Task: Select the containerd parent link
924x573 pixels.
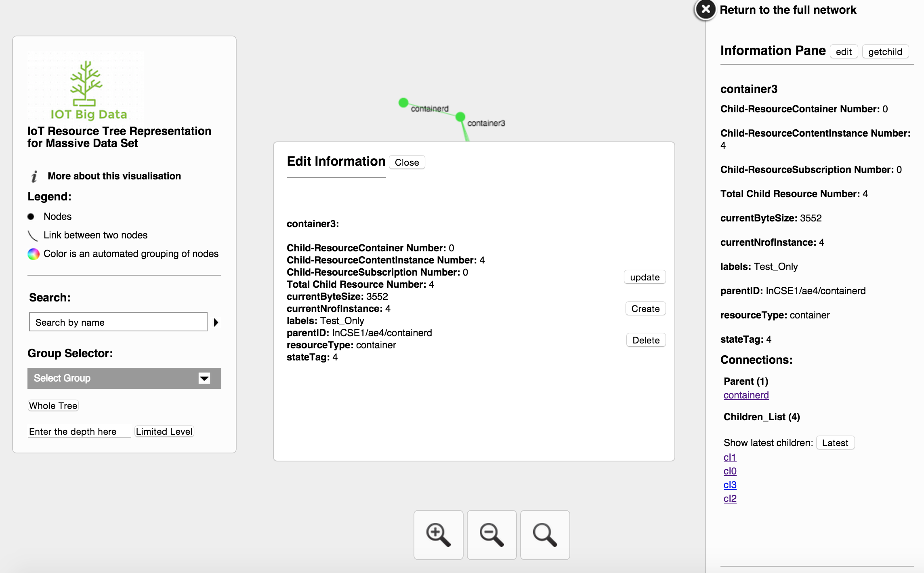Action: pyautogui.click(x=745, y=395)
